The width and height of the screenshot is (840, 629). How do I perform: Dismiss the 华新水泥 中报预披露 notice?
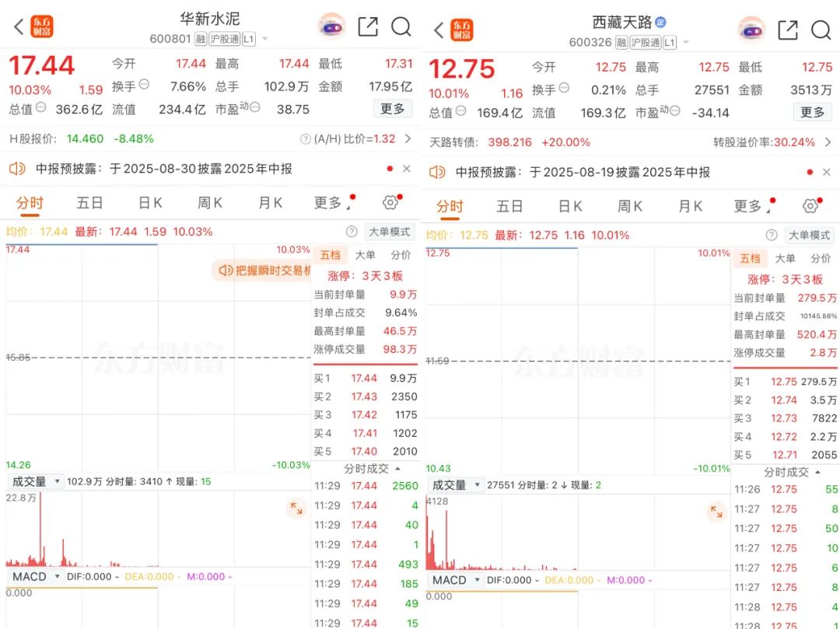coord(407,169)
